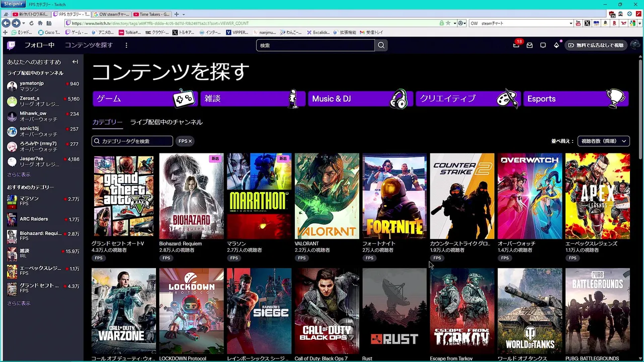Viewport: 644px width, 362px height.
Task: Open Overwatch category box art
Action: (x=530, y=196)
